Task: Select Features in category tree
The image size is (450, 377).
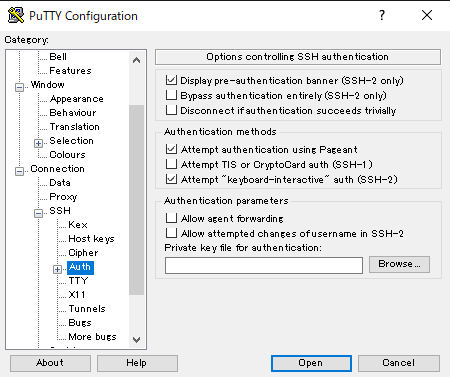Action: pyautogui.click(x=70, y=71)
